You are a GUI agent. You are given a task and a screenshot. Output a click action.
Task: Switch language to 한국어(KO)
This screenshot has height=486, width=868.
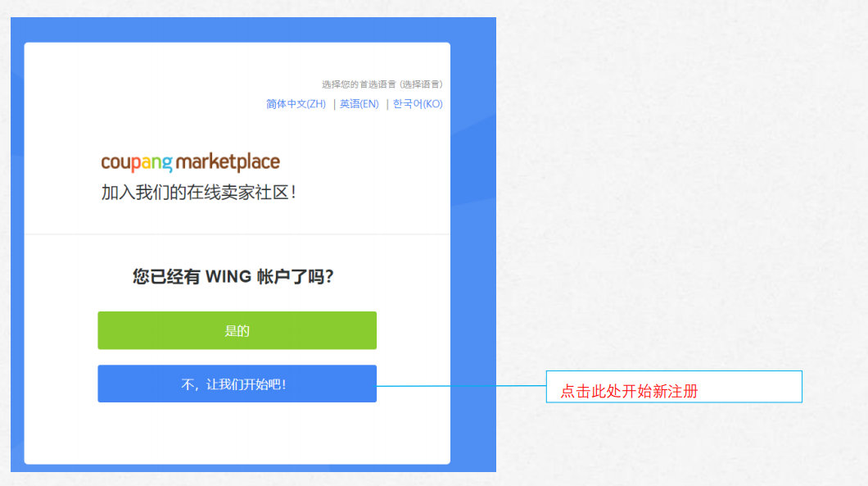pyautogui.click(x=418, y=104)
